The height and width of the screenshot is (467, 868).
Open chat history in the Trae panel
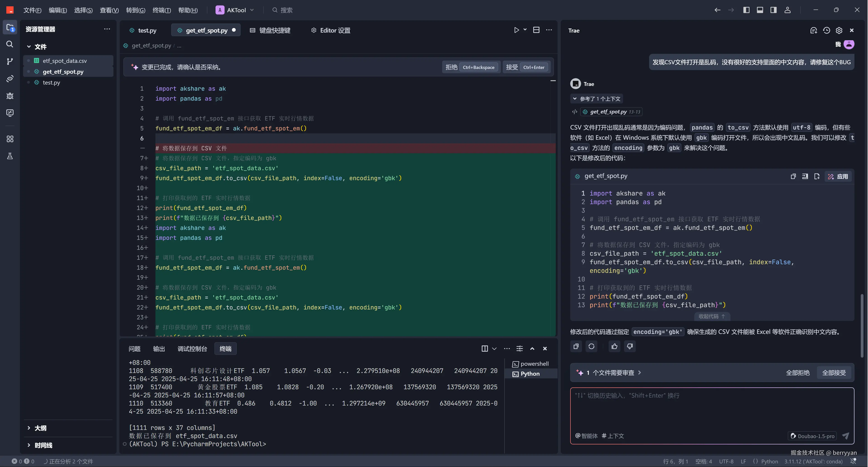pyautogui.click(x=826, y=30)
